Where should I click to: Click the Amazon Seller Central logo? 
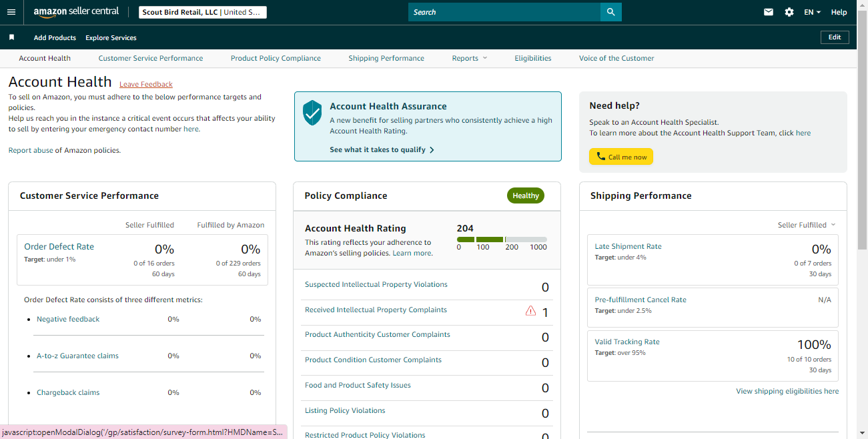click(x=76, y=12)
